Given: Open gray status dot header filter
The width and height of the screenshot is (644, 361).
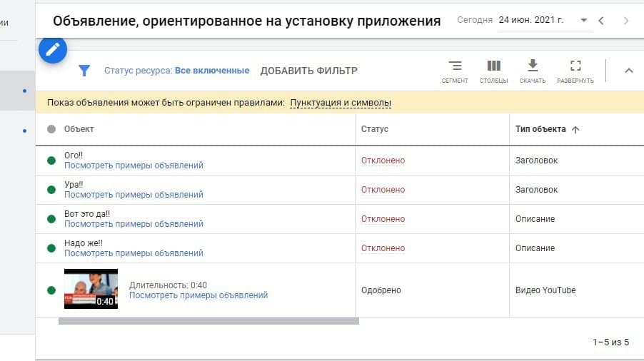Looking at the screenshot, I should [51, 129].
